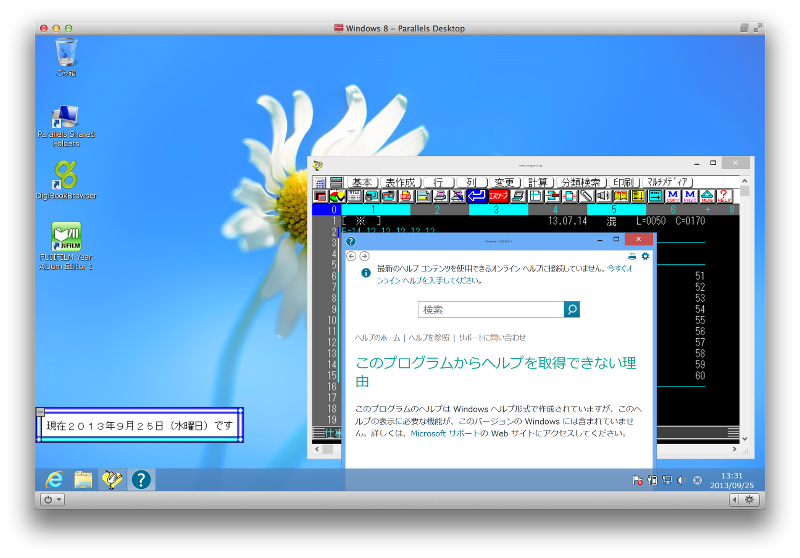Click the triangle icon before the HELP icon

coord(707,196)
